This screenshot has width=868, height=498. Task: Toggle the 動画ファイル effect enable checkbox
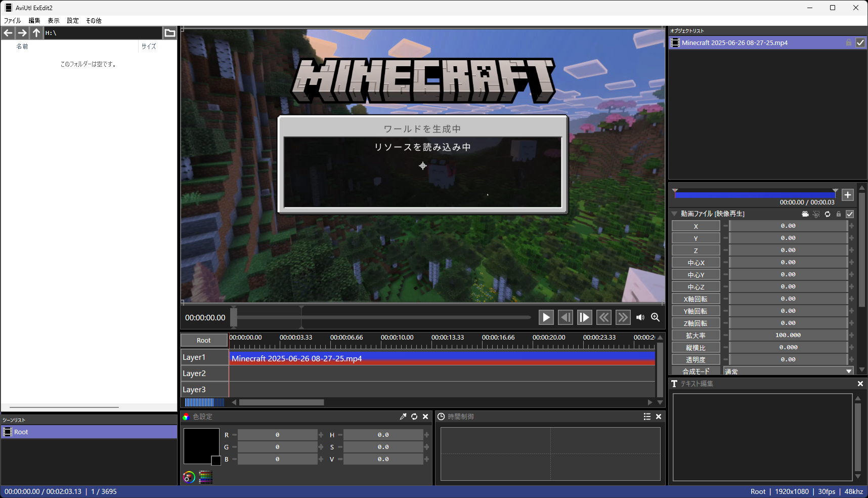pyautogui.click(x=850, y=214)
